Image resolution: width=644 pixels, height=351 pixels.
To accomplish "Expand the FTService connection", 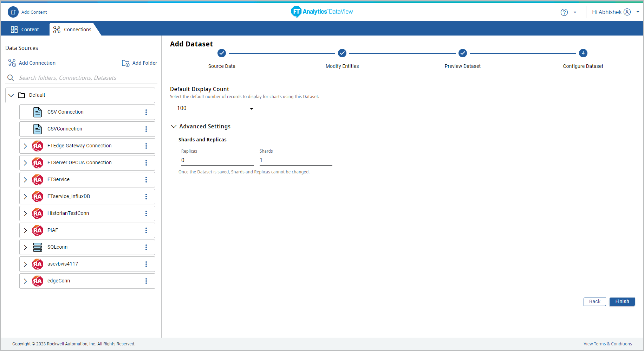I will 25,180.
